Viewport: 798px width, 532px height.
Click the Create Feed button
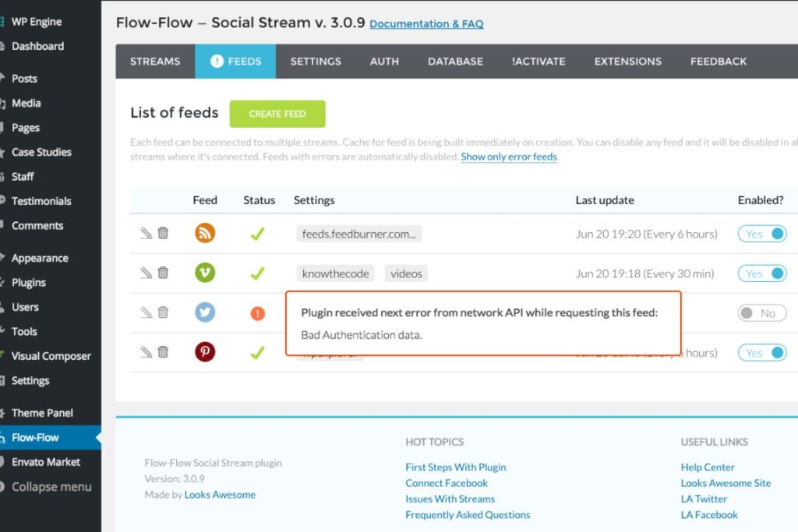click(277, 114)
